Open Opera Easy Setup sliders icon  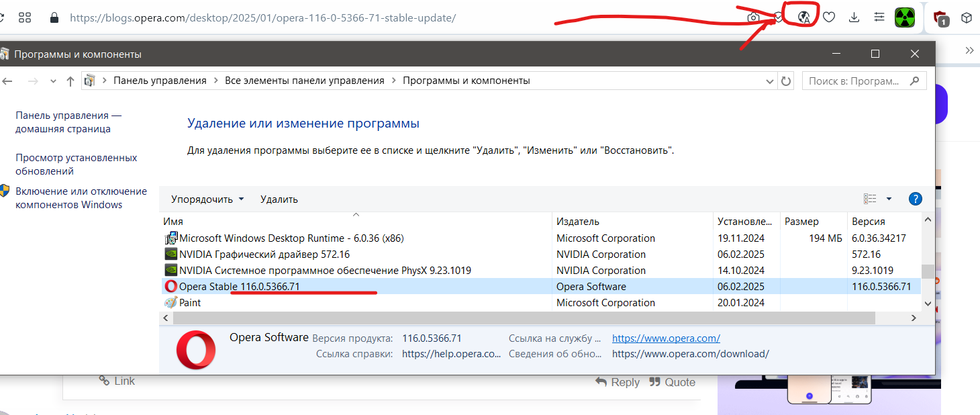coord(879,17)
